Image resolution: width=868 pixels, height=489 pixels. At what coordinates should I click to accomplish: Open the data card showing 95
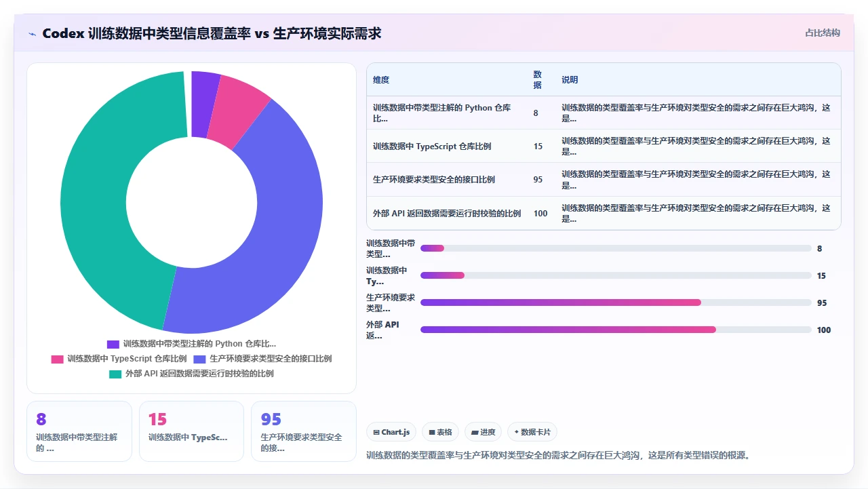[304, 431]
